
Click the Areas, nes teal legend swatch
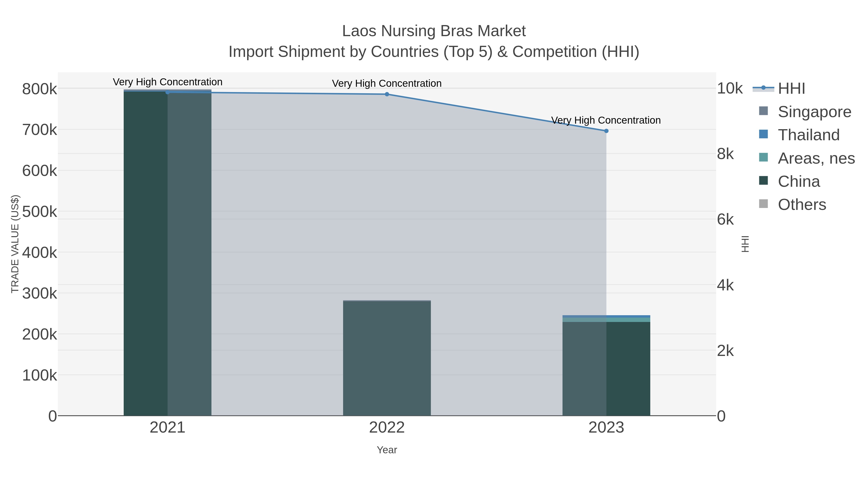[x=763, y=157]
